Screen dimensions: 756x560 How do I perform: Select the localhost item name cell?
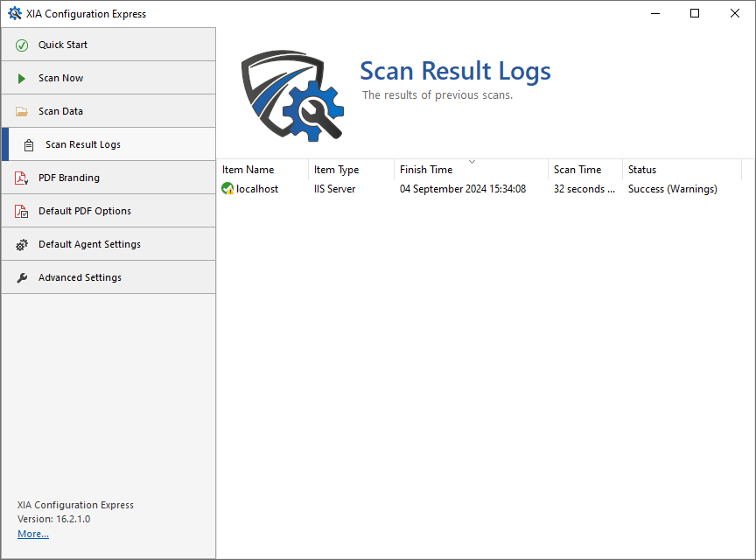tap(257, 189)
